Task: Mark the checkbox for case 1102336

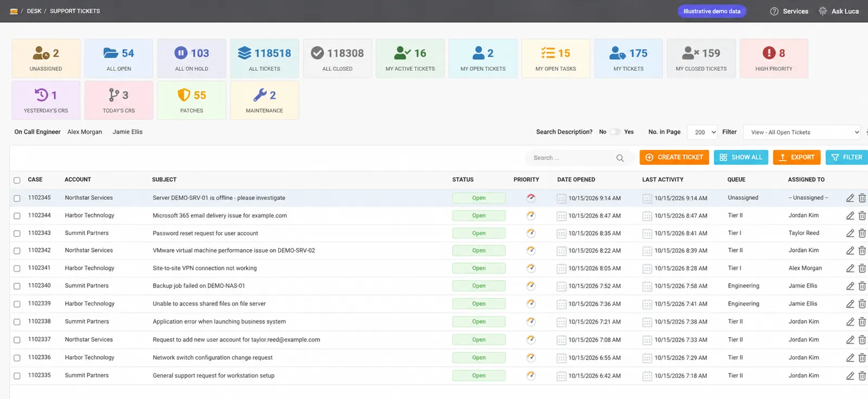Action: (x=17, y=358)
